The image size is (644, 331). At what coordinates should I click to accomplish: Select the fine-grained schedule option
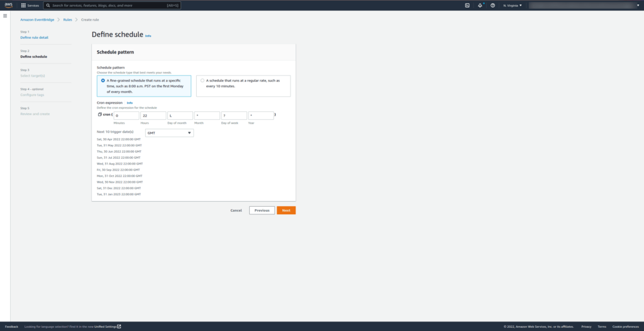tap(103, 80)
